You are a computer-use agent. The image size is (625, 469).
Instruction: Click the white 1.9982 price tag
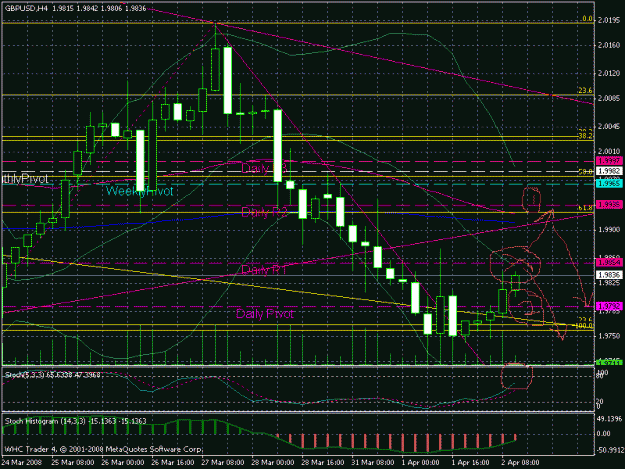609,171
